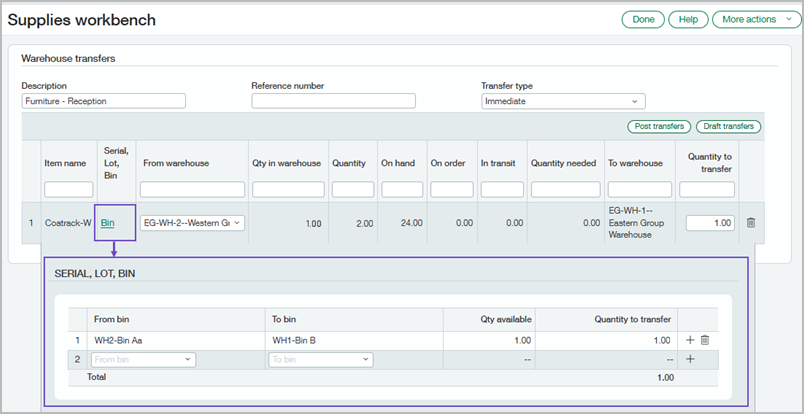804x414 pixels.
Task: Add a line using row 2 plus icon
Action: [690, 359]
